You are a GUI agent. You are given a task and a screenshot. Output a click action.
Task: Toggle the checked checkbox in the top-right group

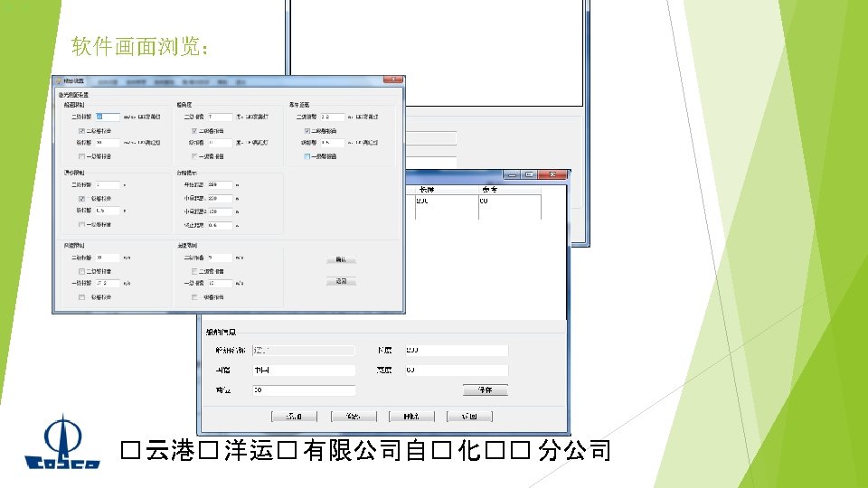pyautogui.click(x=307, y=131)
